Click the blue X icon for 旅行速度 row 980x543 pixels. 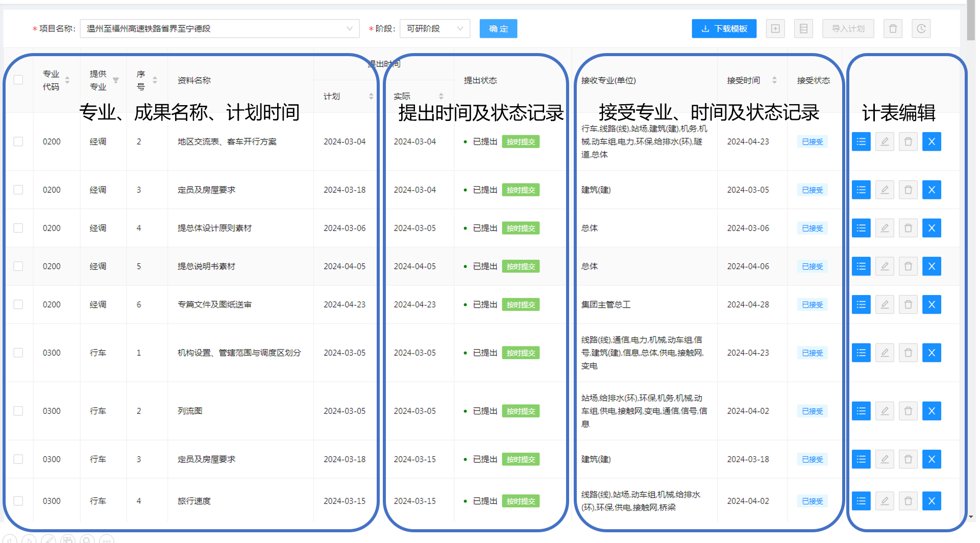coord(932,501)
